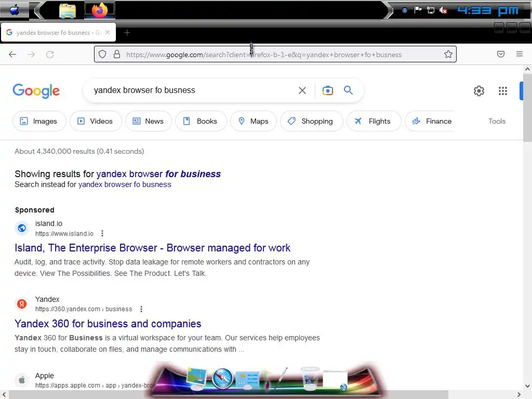Screen dimensions: 532x399
Task: Go back with the back arrow
Action: tap(12, 54)
